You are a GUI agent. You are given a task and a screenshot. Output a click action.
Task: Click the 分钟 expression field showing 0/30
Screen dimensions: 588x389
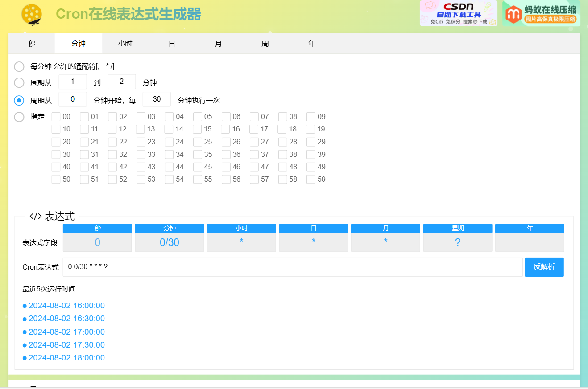(170, 243)
